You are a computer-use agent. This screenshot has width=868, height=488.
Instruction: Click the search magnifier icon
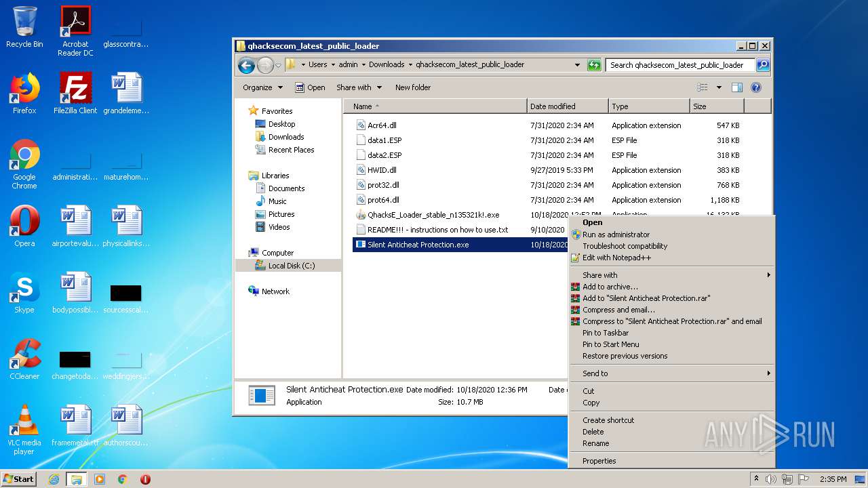(763, 65)
